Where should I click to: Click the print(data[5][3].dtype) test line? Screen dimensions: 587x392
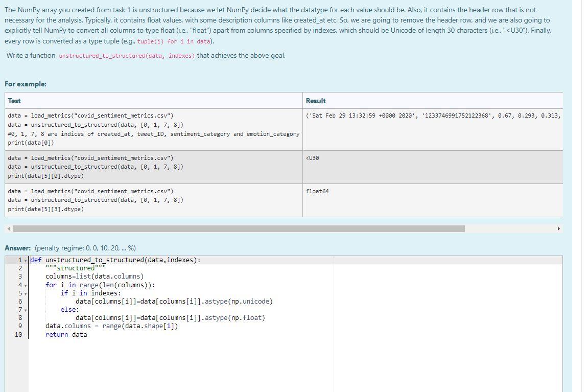pyautogui.click(x=45, y=210)
